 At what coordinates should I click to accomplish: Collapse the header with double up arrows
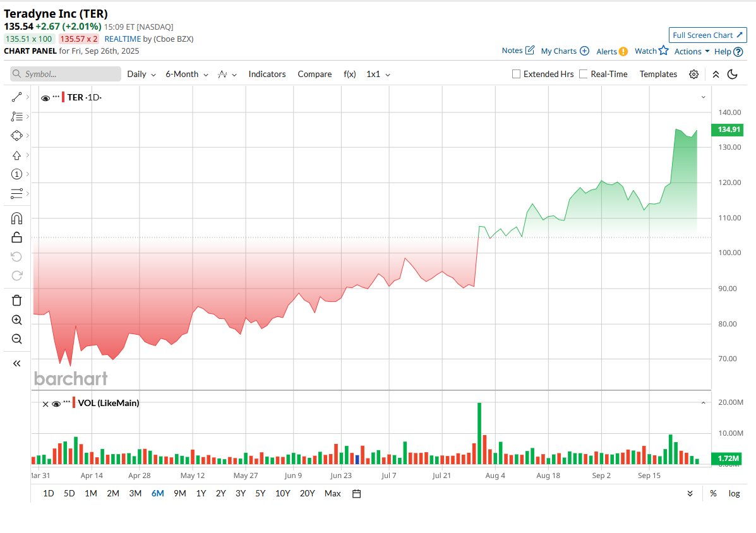click(716, 75)
